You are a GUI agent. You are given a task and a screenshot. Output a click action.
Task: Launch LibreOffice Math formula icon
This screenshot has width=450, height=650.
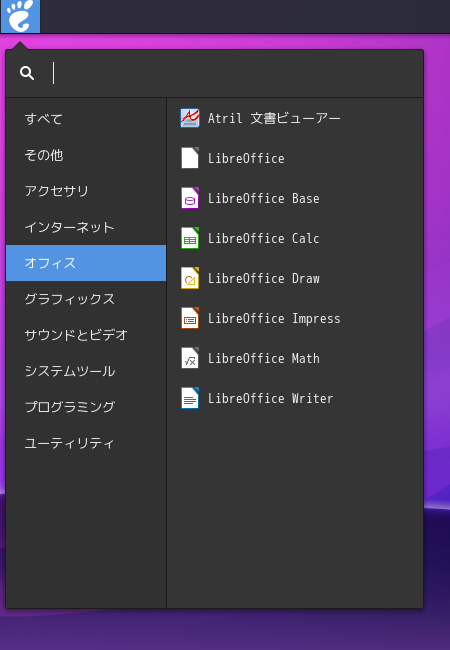(190, 358)
